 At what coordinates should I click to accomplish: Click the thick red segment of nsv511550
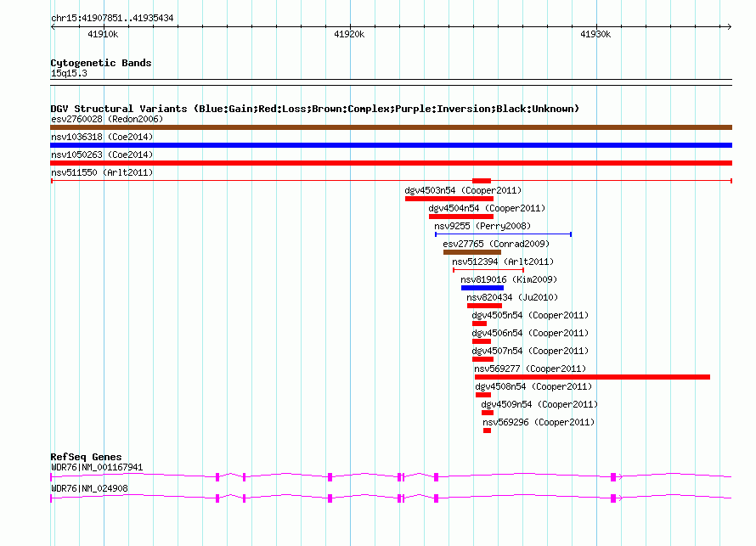click(482, 181)
